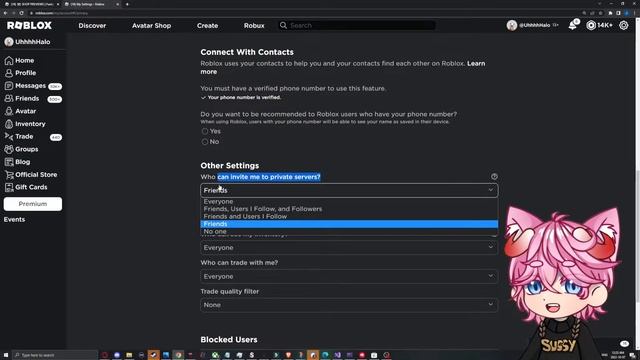Open Events link in sidebar
The height and width of the screenshot is (360, 640).
(14, 220)
